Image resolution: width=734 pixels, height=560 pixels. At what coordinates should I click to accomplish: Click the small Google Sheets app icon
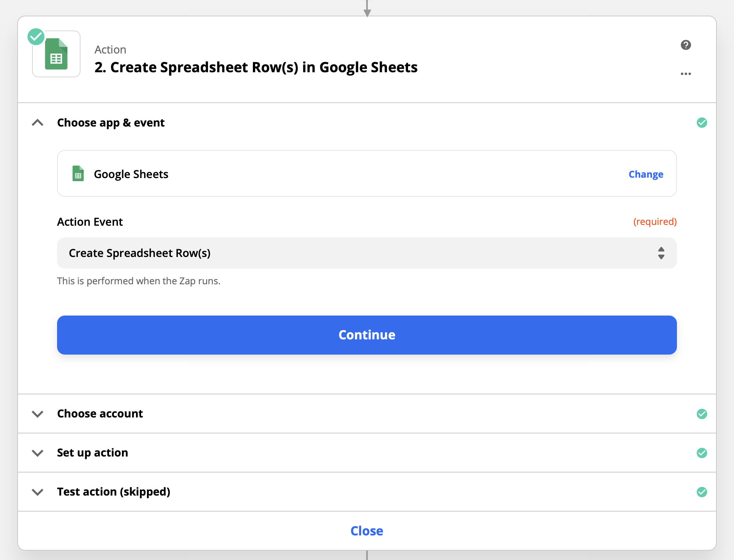(78, 174)
